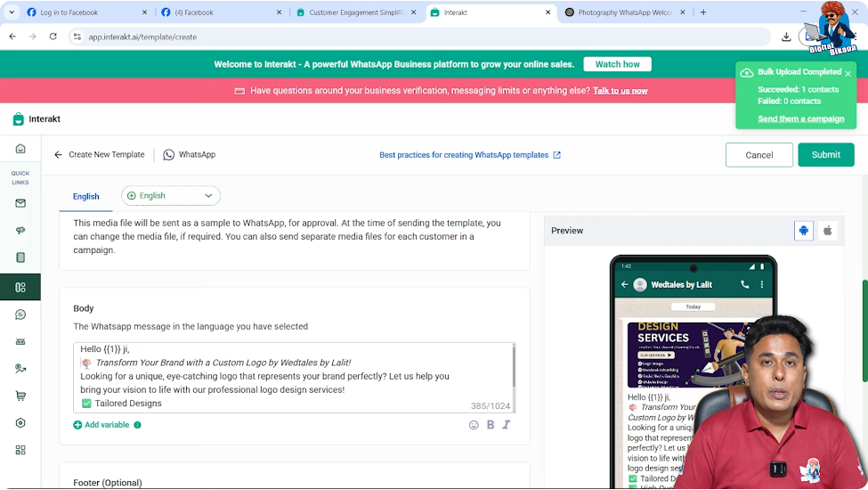
Task: Open the add language English dropdown
Action: click(171, 195)
